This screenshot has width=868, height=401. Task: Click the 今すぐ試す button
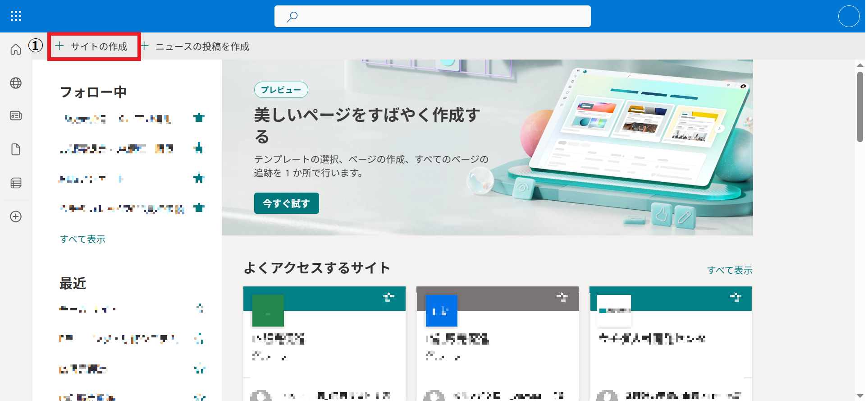tap(287, 203)
